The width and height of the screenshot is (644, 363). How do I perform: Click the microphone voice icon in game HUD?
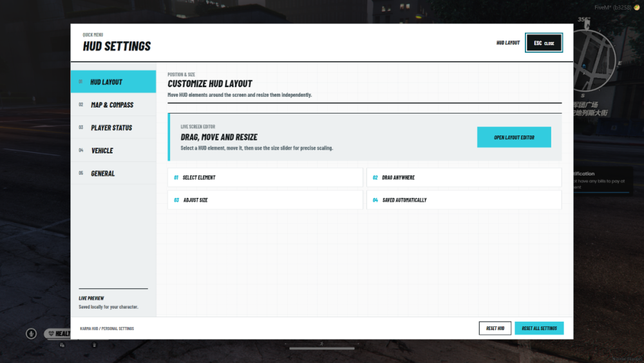[31, 333]
